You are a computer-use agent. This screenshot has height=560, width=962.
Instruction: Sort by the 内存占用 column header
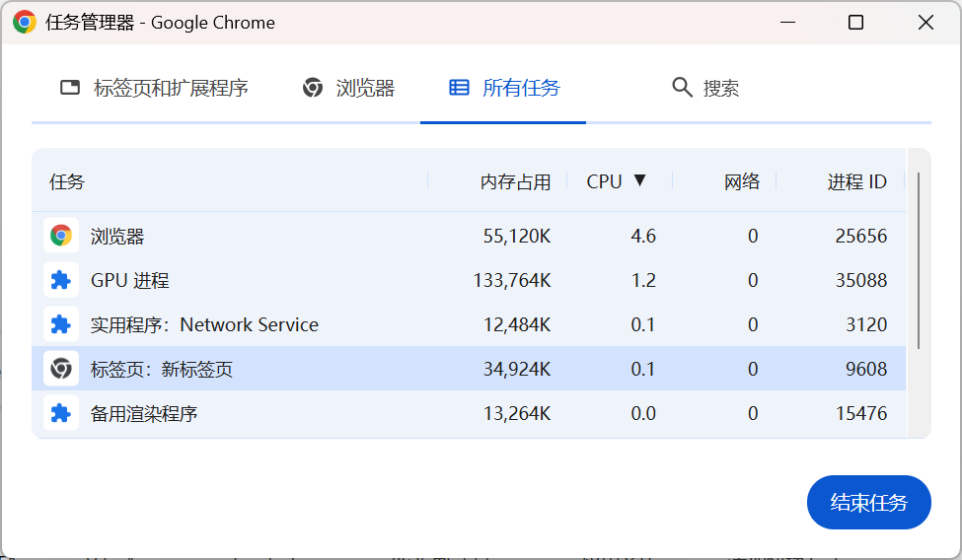(515, 181)
